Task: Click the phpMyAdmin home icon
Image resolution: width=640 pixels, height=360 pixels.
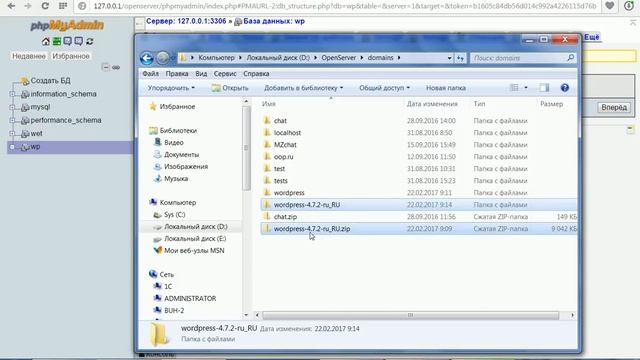Action: [46, 41]
